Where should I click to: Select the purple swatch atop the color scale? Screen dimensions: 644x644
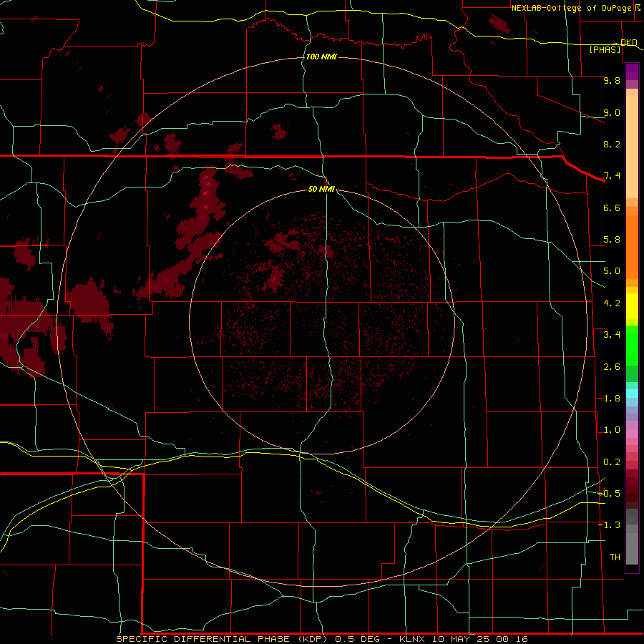pos(632,72)
